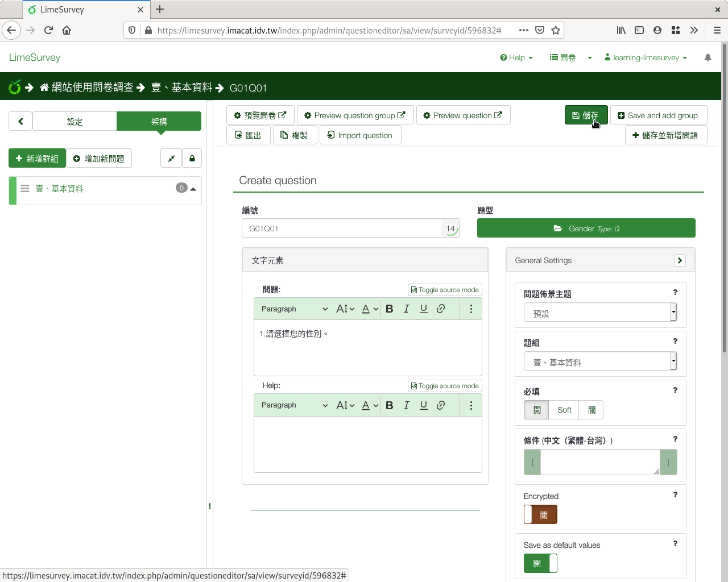Click help question mark for 問題佈景主題
Viewport: 728px width, 582px height.
[x=675, y=292]
